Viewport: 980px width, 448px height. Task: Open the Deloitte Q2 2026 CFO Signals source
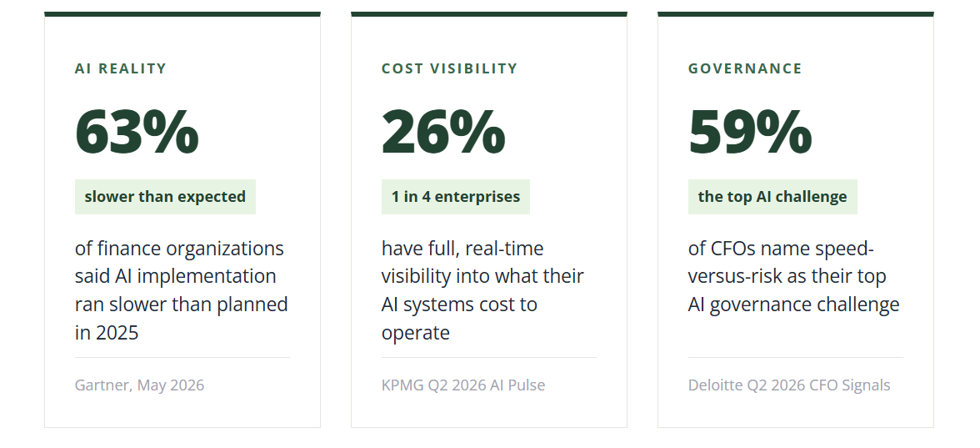click(x=788, y=385)
